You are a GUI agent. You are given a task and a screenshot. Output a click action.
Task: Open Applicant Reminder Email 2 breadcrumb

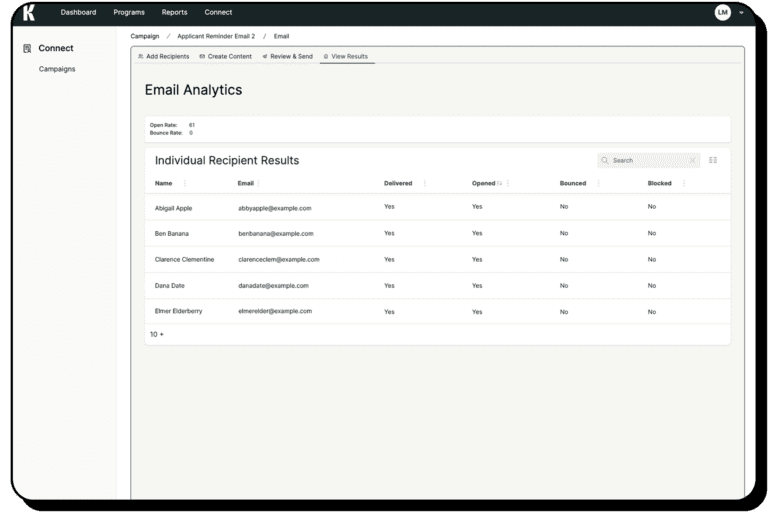[x=216, y=36]
